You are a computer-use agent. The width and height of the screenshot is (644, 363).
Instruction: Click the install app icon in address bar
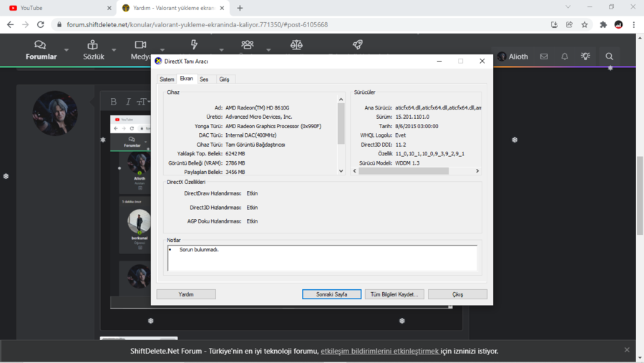click(x=554, y=24)
